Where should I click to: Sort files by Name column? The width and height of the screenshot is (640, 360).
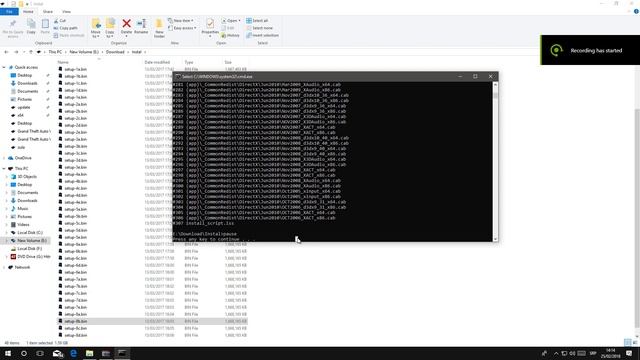63,62
